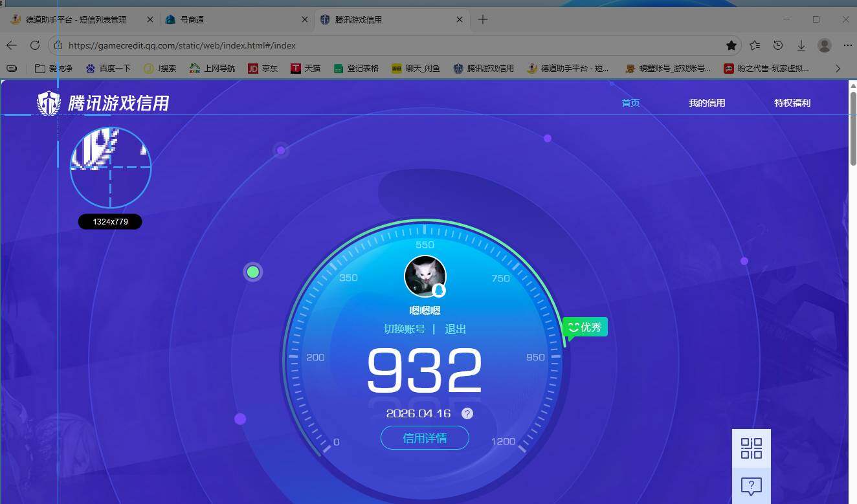This screenshot has width=857, height=504.
Task: Open 我的信用 in site navigation
Action: (x=707, y=103)
